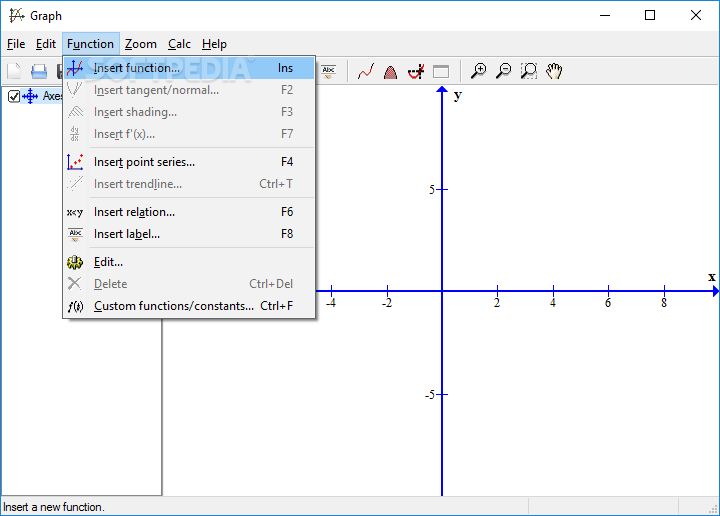Click the 5 tick label on y axis
Image resolution: width=720 pixels, height=516 pixels.
432,190
